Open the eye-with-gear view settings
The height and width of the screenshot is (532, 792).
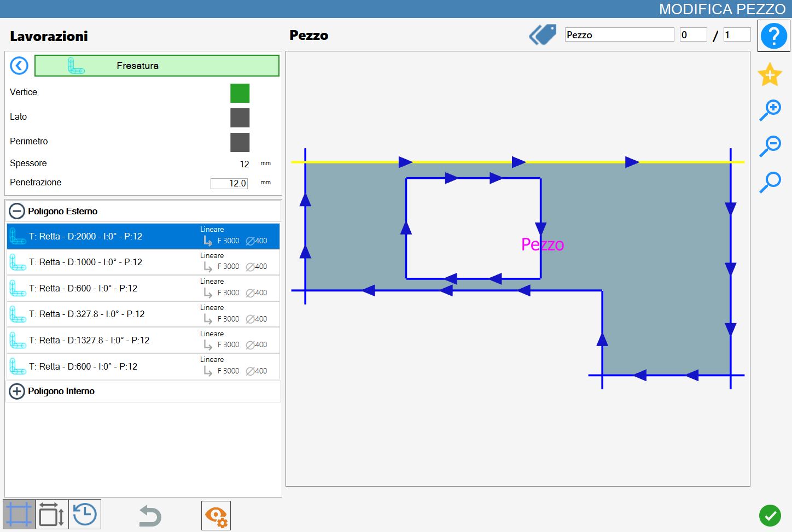coord(216,516)
